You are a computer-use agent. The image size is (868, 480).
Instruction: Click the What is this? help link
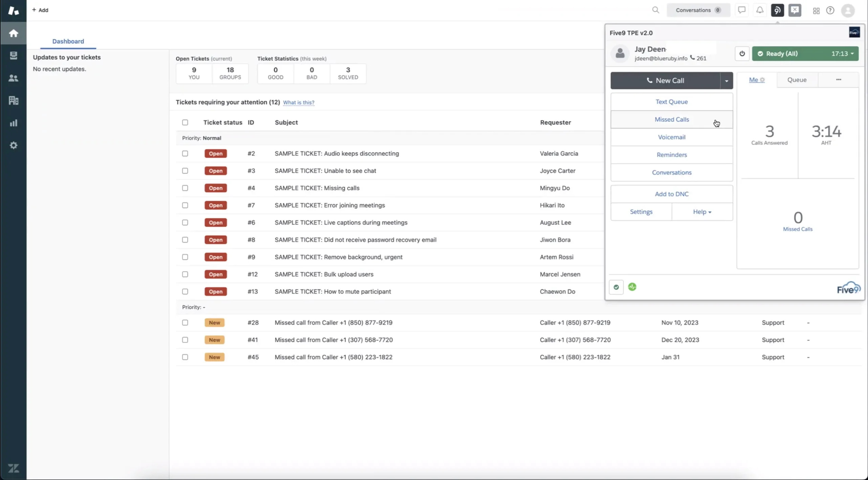pos(298,102)
